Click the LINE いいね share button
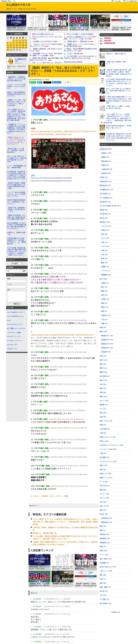This screenshot has width=138, height=644. coord(33,82)
